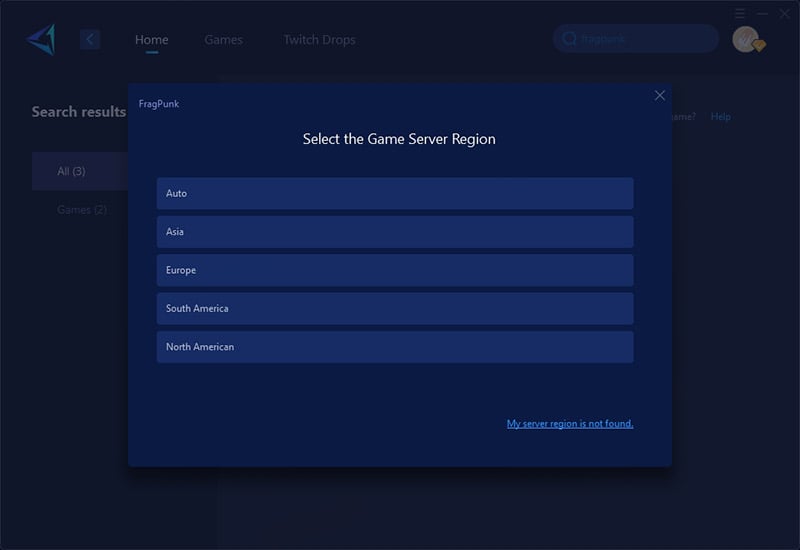
Task: Click the search magnifier icon
Action: (x=569, y=39)
